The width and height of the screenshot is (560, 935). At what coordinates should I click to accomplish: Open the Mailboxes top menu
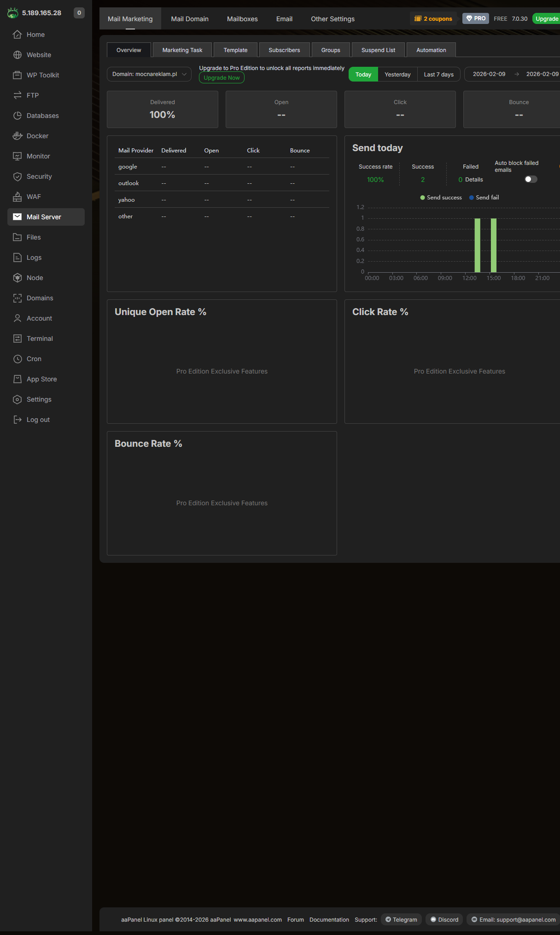[x=242, y=19]
